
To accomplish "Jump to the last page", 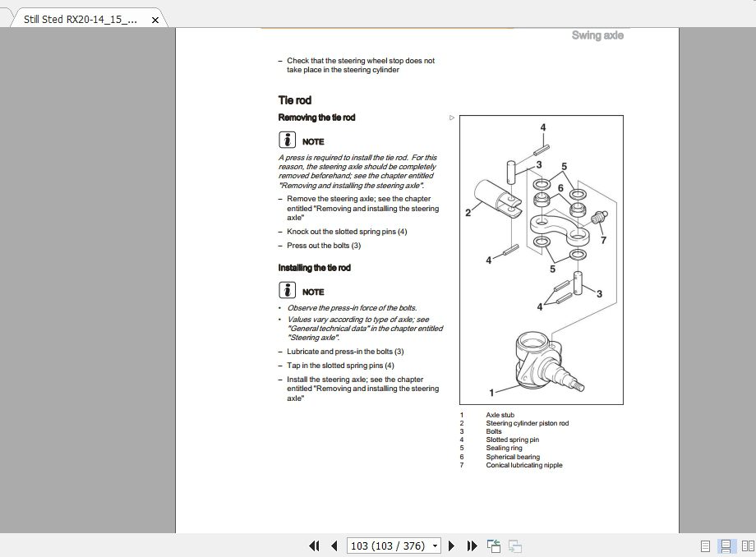I will 472,546.
